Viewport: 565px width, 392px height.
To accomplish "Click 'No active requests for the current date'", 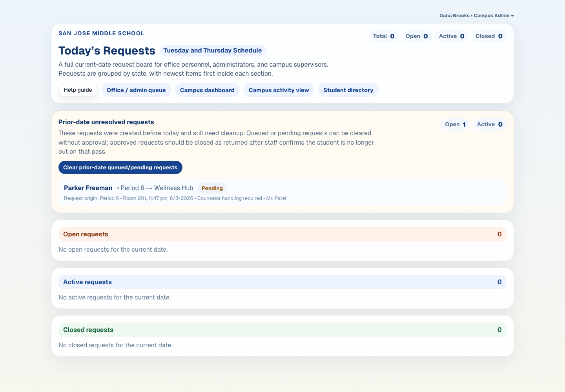I will tap(115, 297).
